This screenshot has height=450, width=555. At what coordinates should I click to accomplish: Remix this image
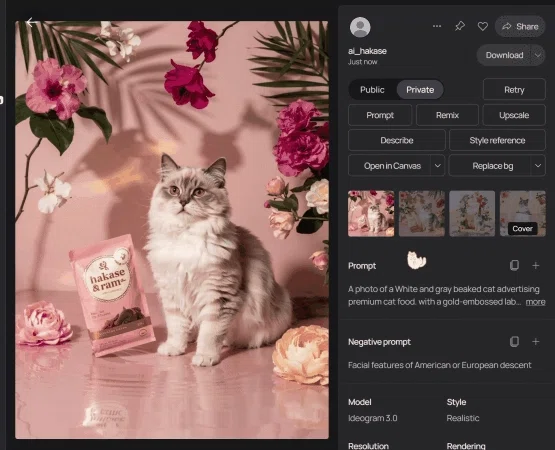coord(447,115)
